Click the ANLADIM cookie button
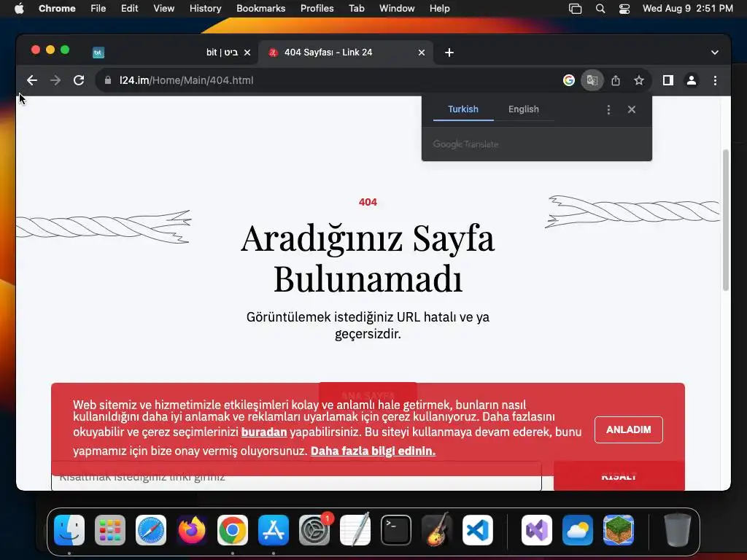The height and width of the screenshot is (560, 747). click(628, 429)
